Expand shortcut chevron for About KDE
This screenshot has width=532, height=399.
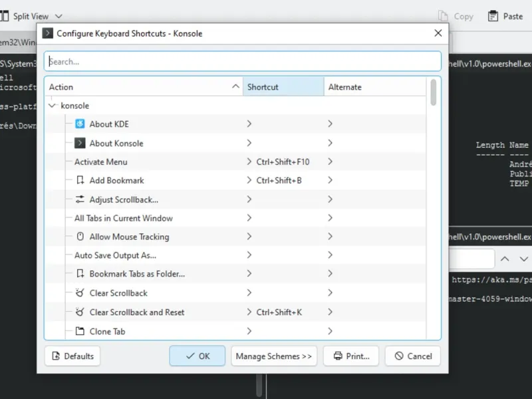pos(249,124)
